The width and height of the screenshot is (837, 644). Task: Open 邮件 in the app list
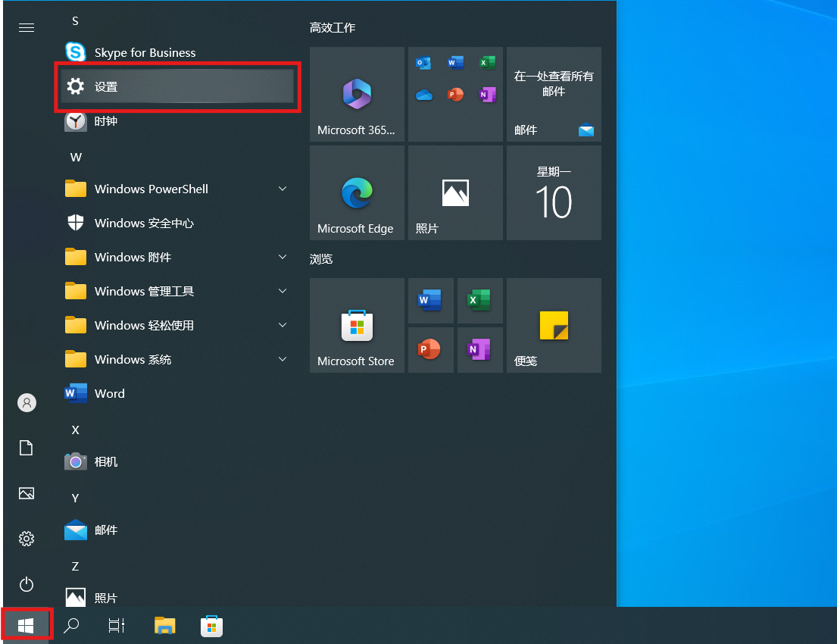(x=176, y=530)
